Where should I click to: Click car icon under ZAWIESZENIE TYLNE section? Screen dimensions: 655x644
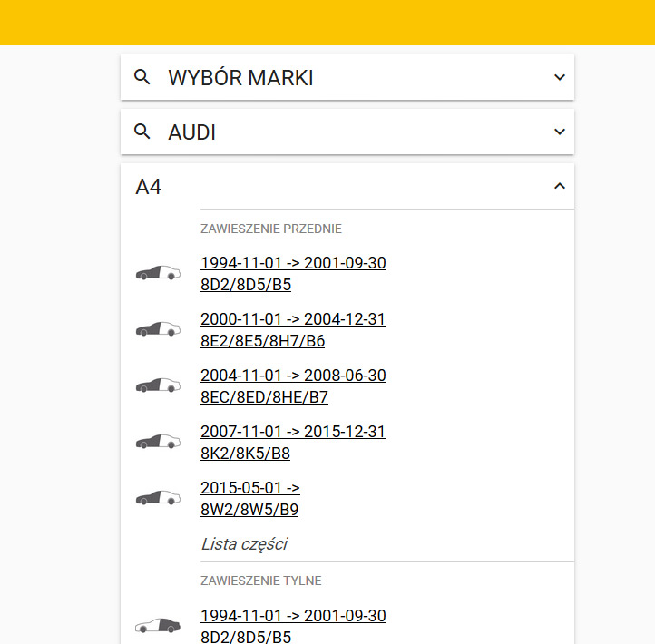(x=158, y=626)
